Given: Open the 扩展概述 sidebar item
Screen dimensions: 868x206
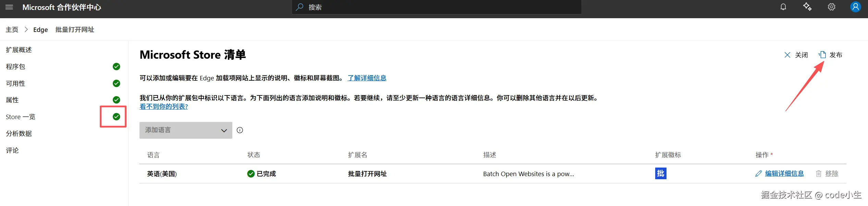Looking at the screenshot, I should [19, 50].
